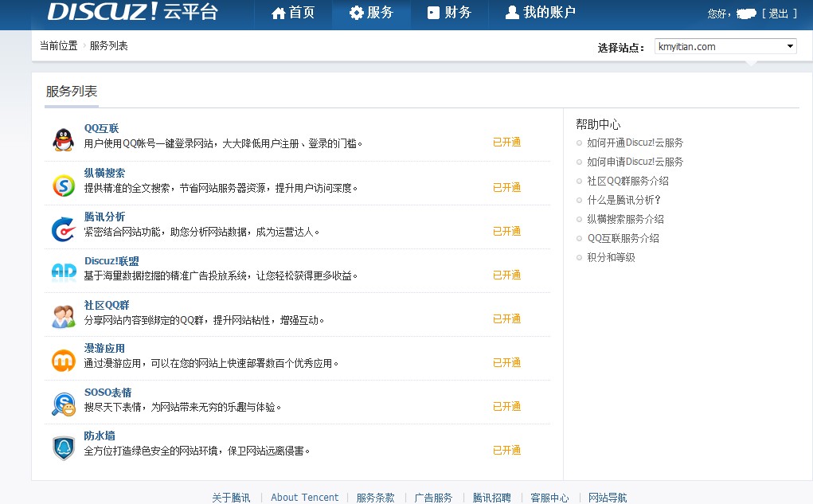Click the SOSO表情 magnifier smiley icon
Screen dimensions: 813x504
(x=64, y=404)
